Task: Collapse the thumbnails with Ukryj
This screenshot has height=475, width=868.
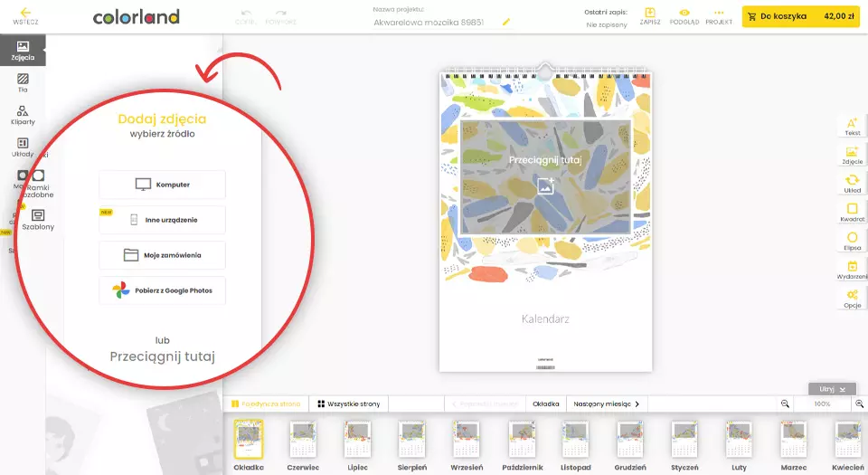Action: 831,389
